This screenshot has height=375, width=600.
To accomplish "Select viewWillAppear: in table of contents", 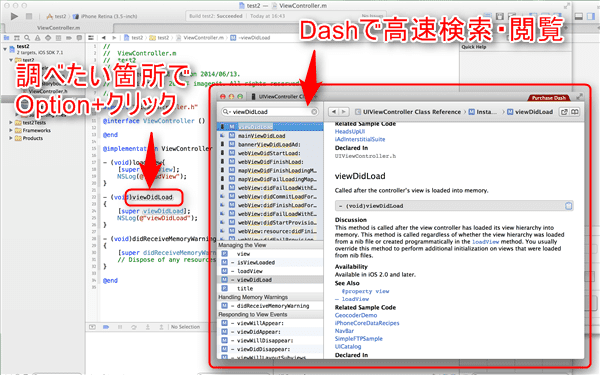I will 270,323.
